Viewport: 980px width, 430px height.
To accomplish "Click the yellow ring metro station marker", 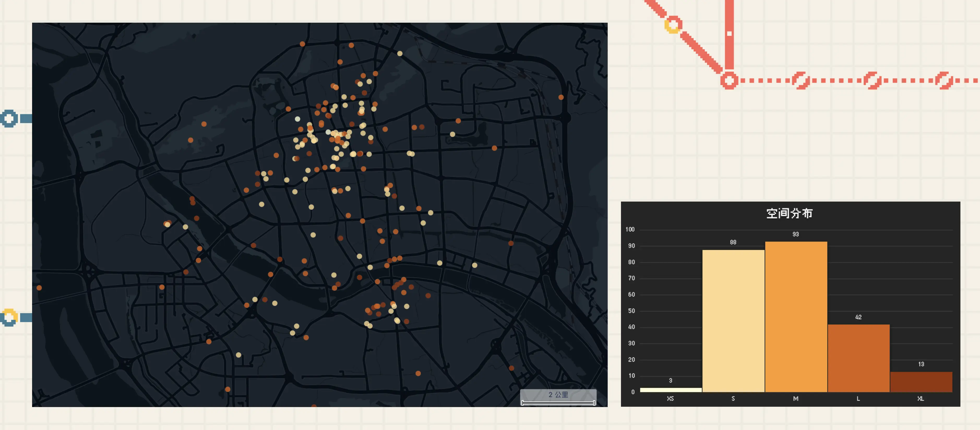I will tap(673, 25).
